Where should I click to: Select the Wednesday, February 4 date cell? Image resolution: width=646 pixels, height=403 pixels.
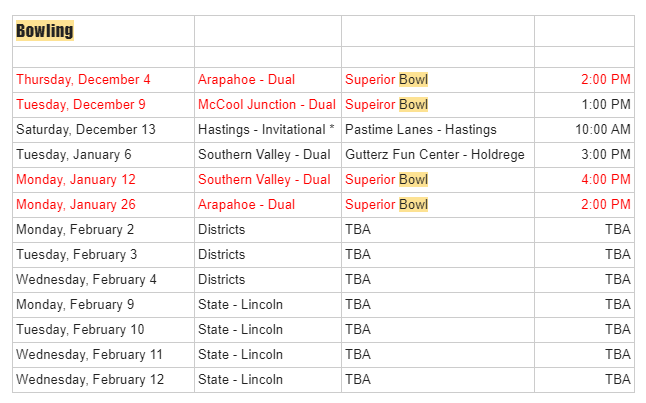coord(86,280)
